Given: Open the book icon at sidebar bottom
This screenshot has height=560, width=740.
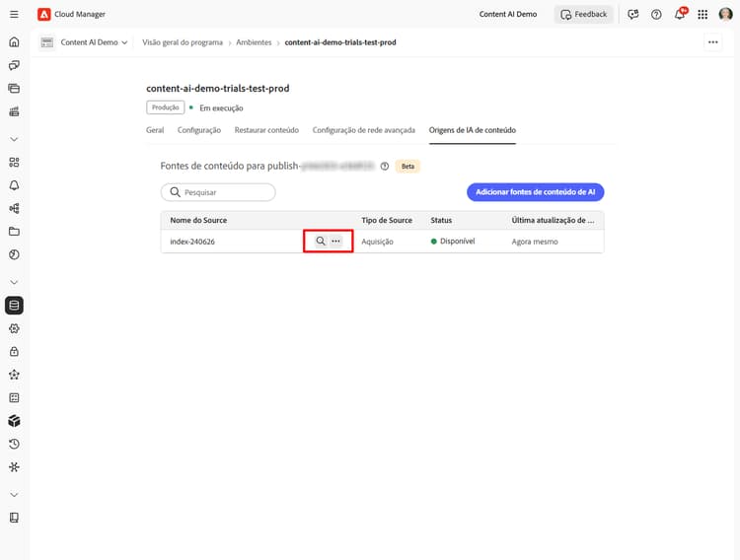Looking at the screenshot, I should [14, 518].
